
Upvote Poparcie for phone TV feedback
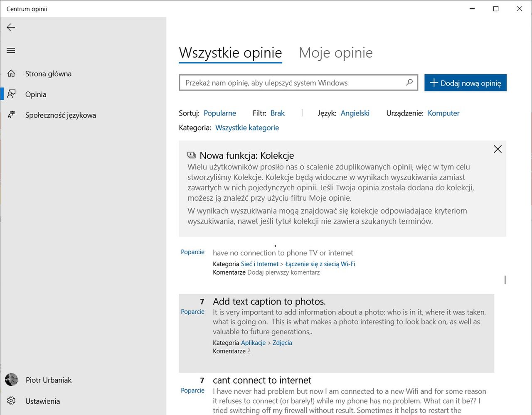192,252
